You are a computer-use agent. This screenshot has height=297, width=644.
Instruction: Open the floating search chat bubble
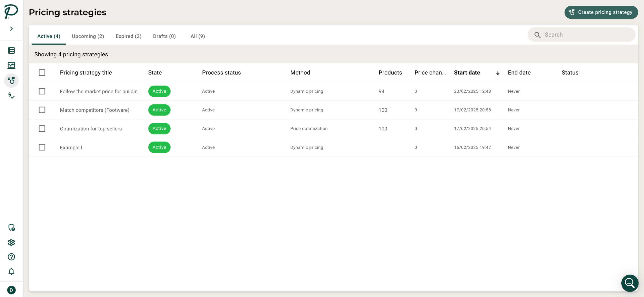(x=630, y=283)
